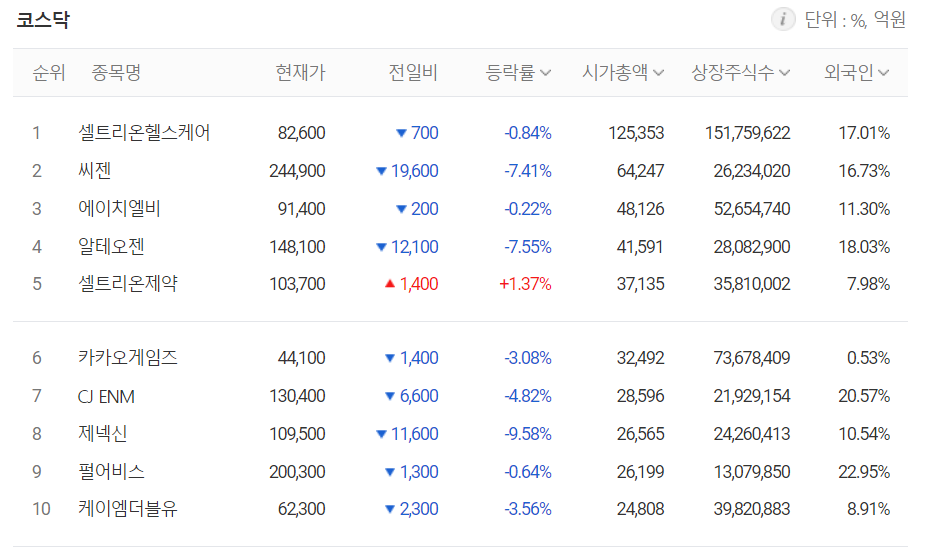Click the 종목명 column header
The width and height of the screenshot is (927, 560).
coord(116,73)
